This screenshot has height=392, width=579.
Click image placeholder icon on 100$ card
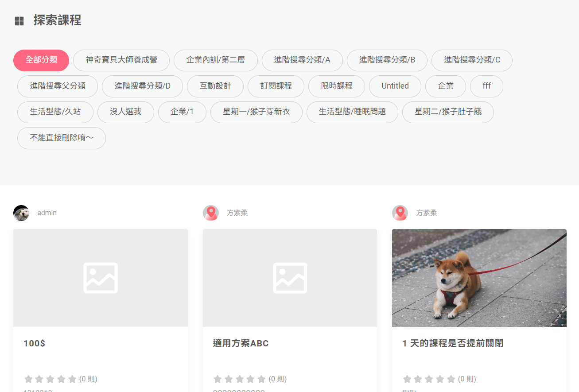tap(101, 278)
